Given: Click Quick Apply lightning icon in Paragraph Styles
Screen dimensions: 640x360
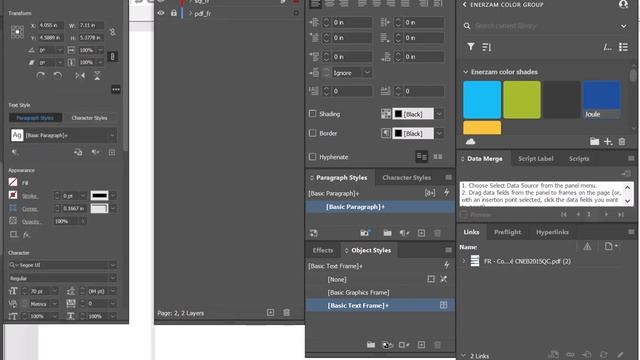Looking at the screenshot, I should click(447, 193).
